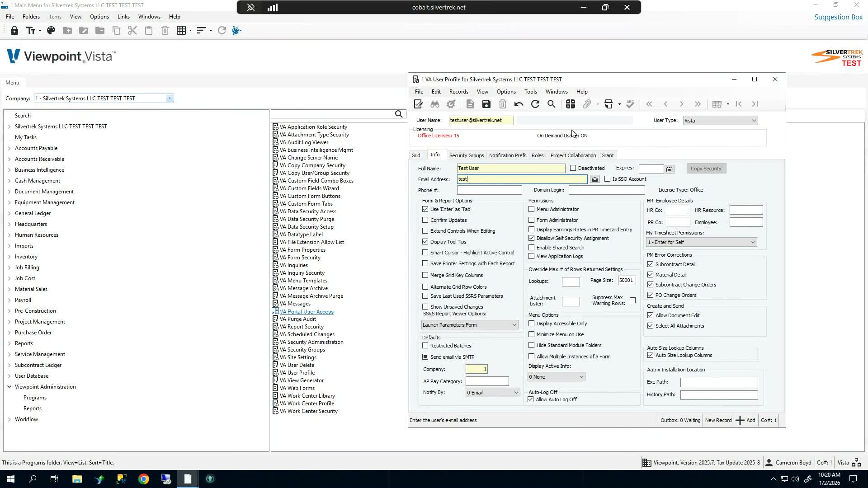Image resolution: width=868 pixels, height=488 pixels.
Task: Switch to the Notification Prefs tab
Action: (x=508, y=155)
